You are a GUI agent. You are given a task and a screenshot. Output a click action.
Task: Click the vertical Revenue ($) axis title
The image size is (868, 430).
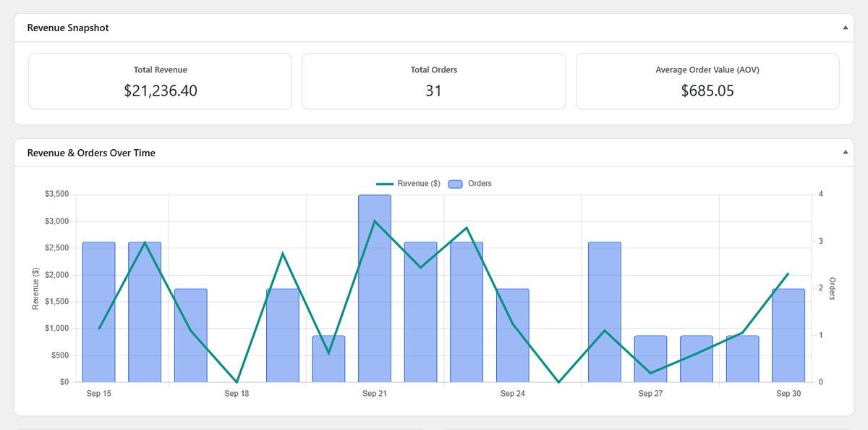coord(35,288)
